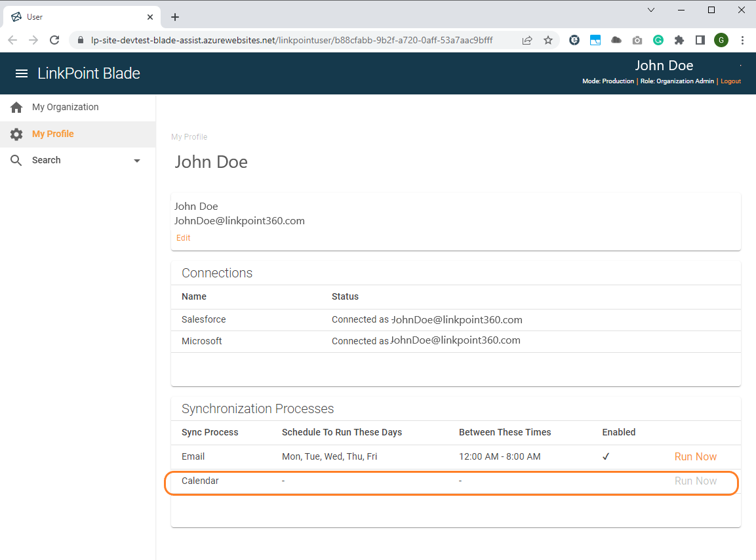Click the Sync Process column header
The width and height of the screenshot is (756, 560).
click(x=210, y=432)
